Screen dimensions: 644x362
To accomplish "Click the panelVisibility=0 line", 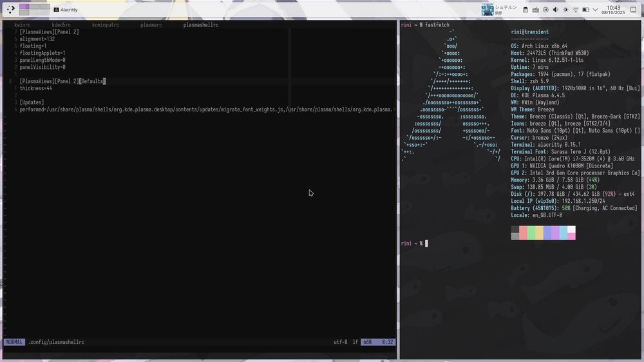I will click(x=43, y=67).
